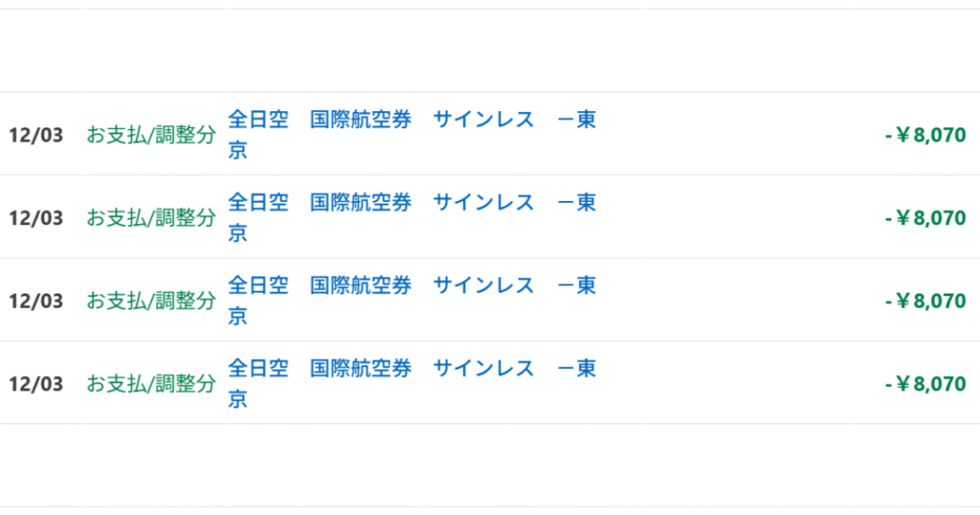The image size is (980, 515).
Task: Select the -¥8,070 amount in third row
Action: coord(924,302)
